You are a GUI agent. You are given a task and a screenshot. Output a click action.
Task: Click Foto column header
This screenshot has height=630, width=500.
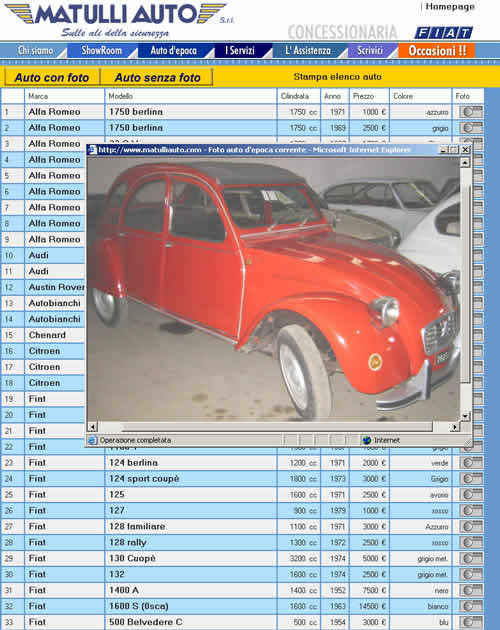[x=463, y=96]
